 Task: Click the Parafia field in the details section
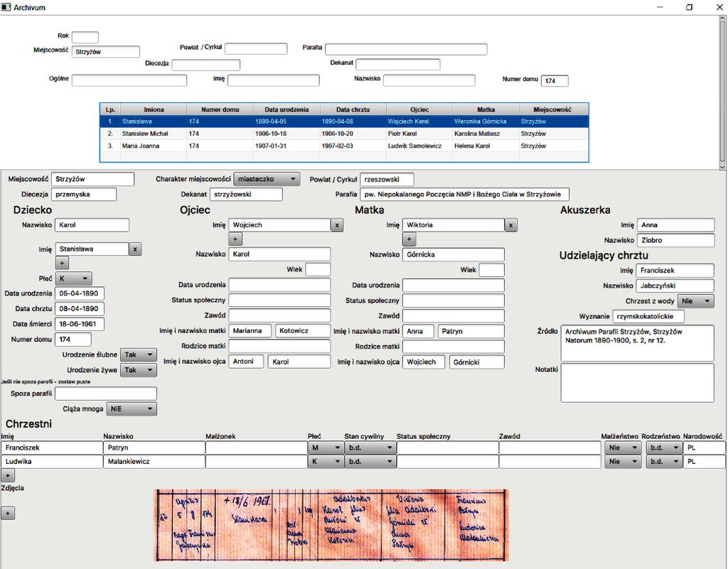coord(464,195)
